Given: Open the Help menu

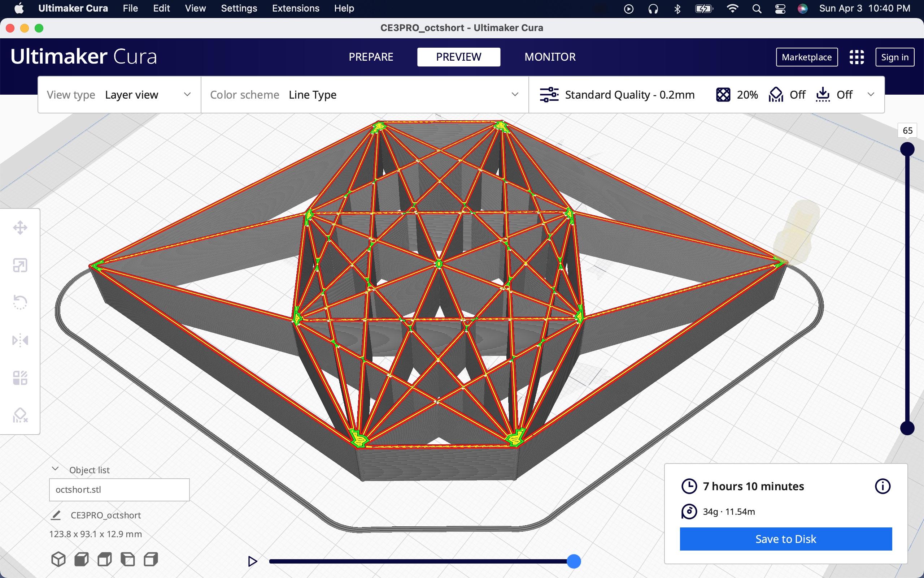Looking at the screenshot, I should coord(344,8).
